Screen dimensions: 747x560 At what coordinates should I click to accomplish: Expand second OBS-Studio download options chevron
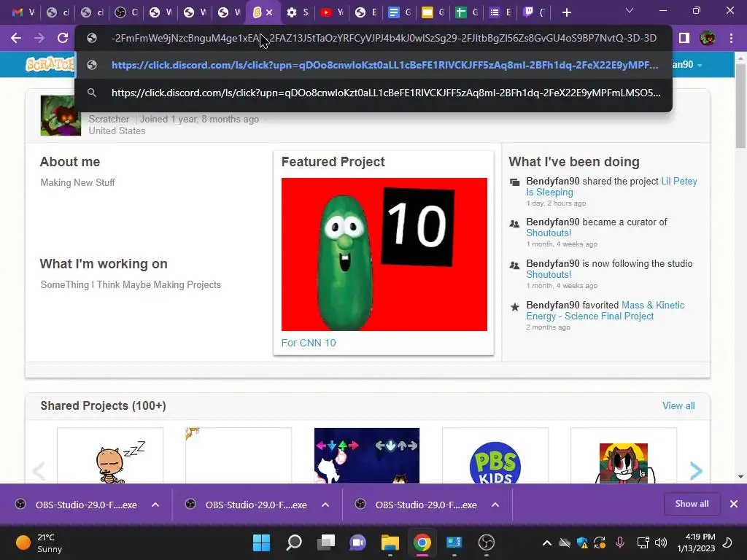325,505
